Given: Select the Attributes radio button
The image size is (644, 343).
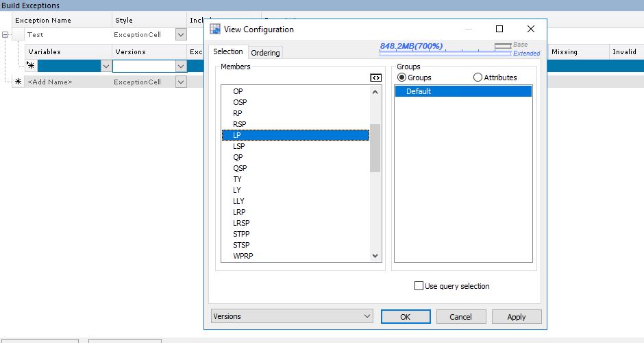Looking at the screenshot, I should point(478,78).
